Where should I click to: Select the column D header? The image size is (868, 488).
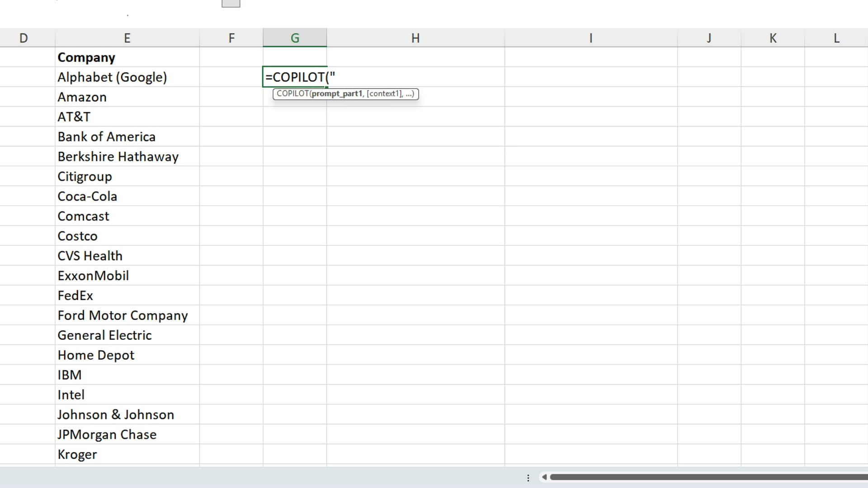click(24, 38)
